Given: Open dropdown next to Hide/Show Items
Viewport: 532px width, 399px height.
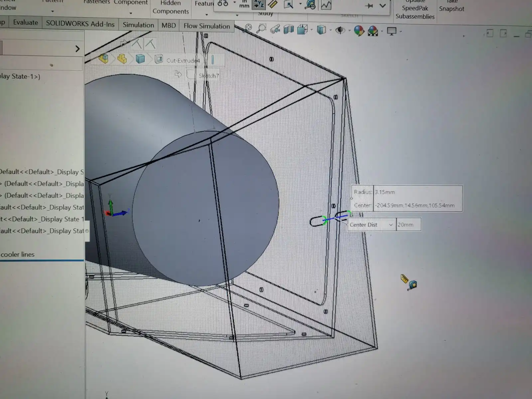Looking at the screenshot, I should coord(349,31).
